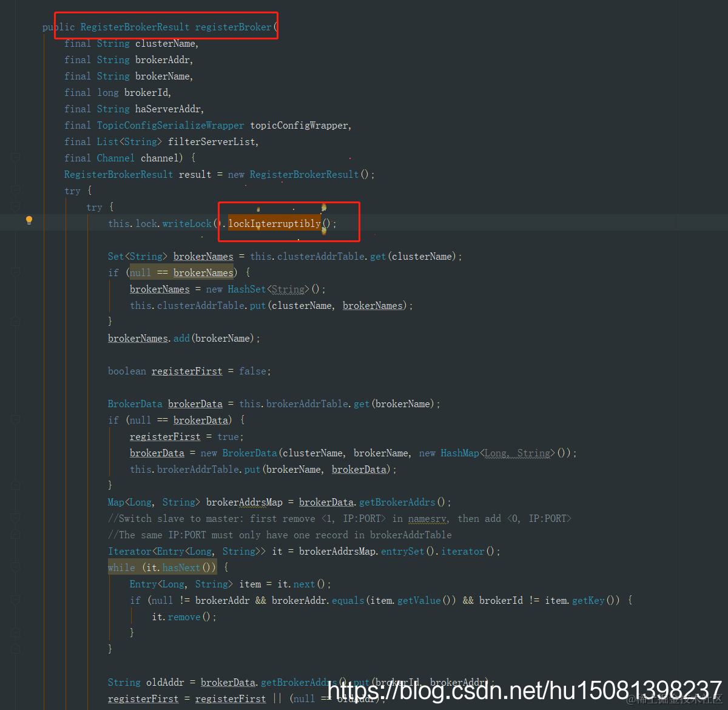Click 'add' in brokerNames.add(brokerName)
The width and height of the screenshot is (728, 710).
(x=181, y=338)
